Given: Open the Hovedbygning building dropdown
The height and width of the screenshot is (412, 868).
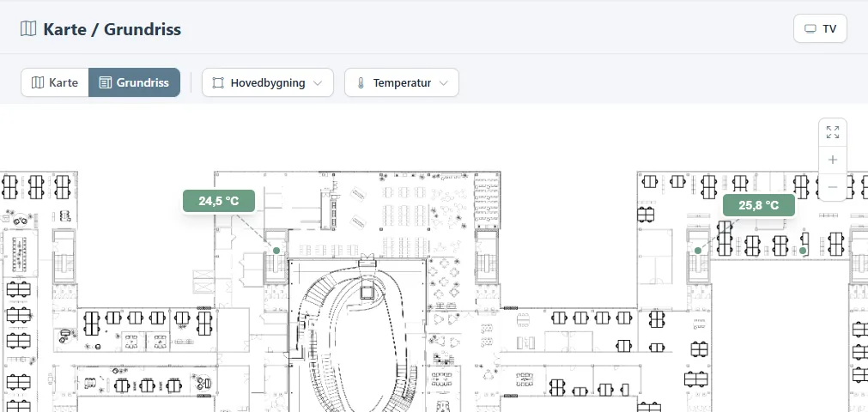Looking at the screenshot, I should (267, 82).
